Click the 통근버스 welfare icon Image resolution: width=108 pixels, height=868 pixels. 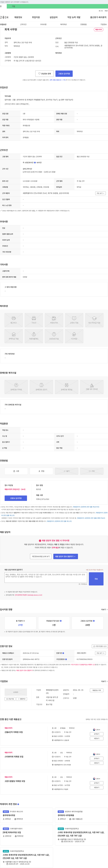[x=13, y=320]
